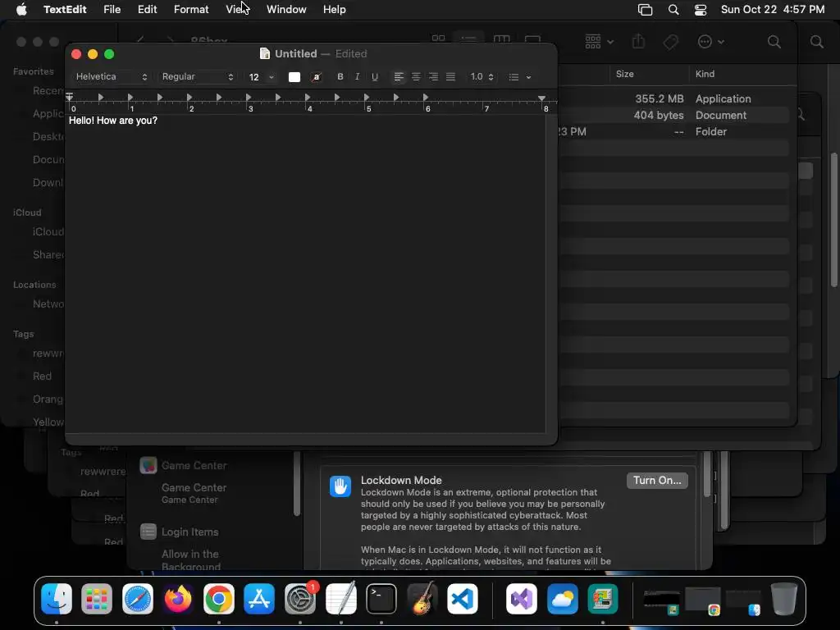Viewport: 840px width, 630px height.
Task: Open the Format menu
Action: pos(191,10)
